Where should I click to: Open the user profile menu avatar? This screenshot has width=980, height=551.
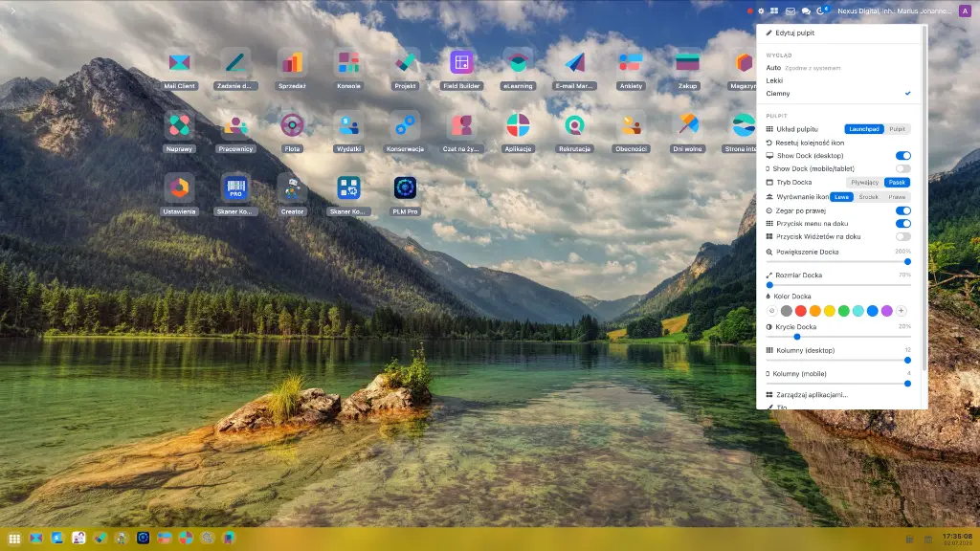tap(965, 11)
